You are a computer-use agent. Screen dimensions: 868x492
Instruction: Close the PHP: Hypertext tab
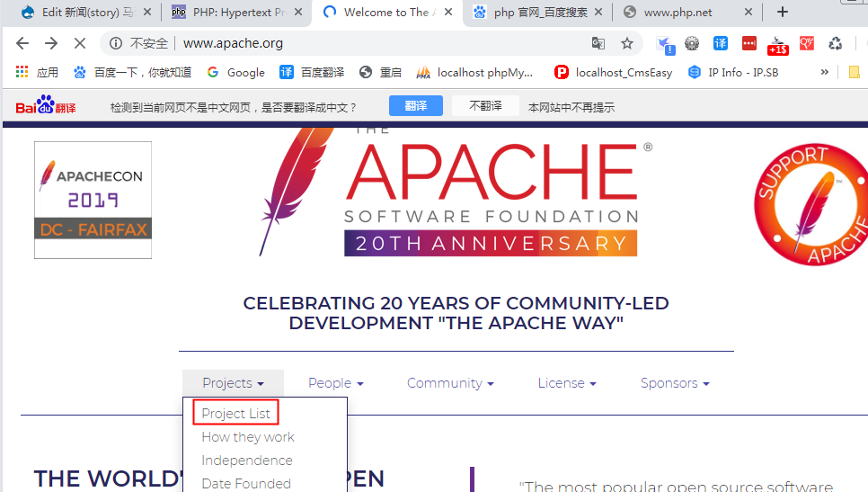click(x=297, y=12)
